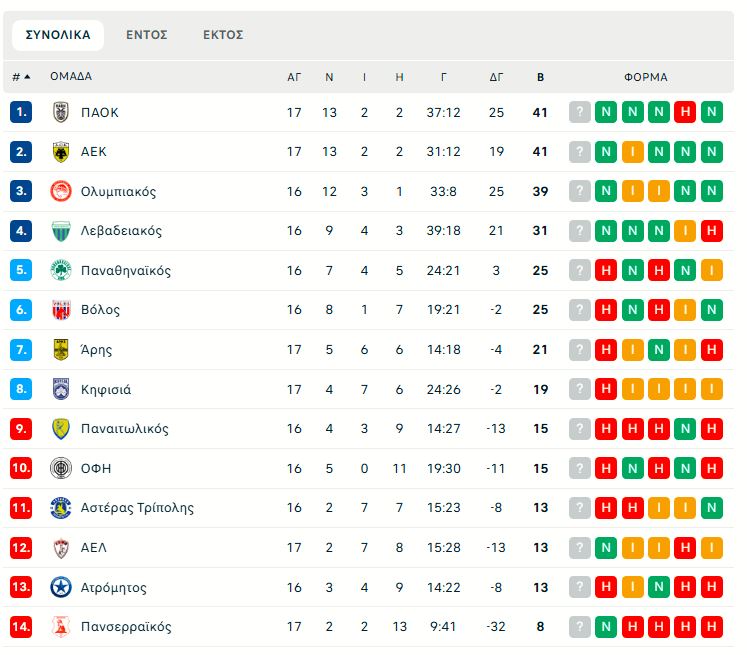Click the Λεβαδειακός green shield logo

tap(61, 231)
